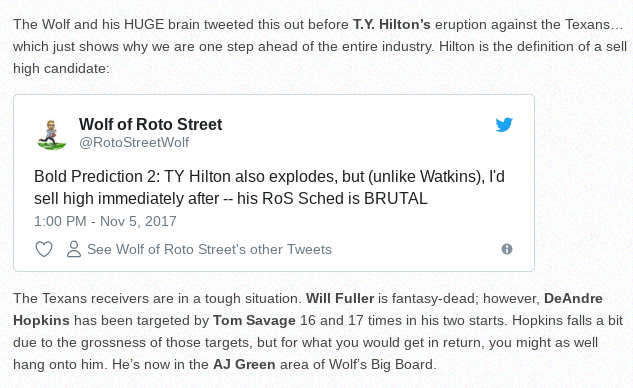Click the tweet timestamp 1:00 PM - Nov 5, 2017
633x388 pixels.
click(x=105, y=221)
